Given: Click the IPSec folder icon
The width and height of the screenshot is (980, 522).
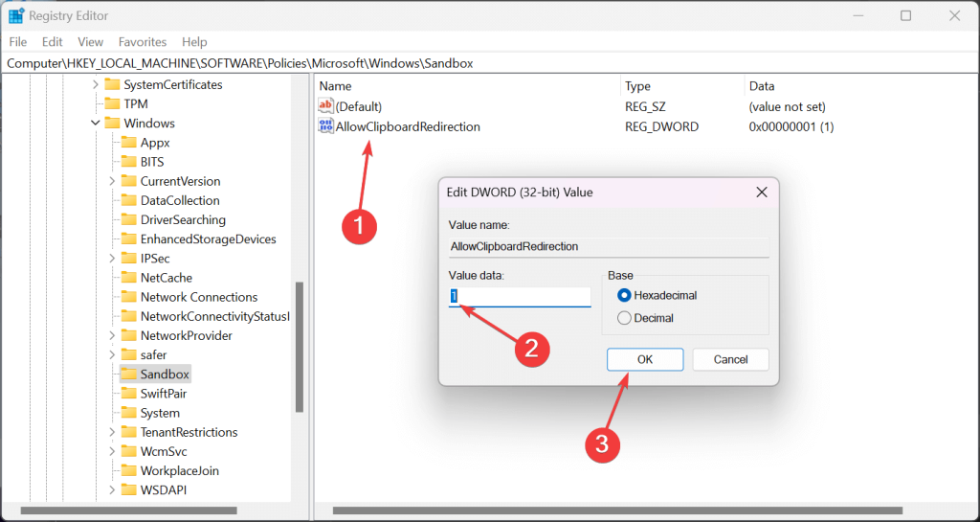Looking at the screenshot, I should pos(129,259).
